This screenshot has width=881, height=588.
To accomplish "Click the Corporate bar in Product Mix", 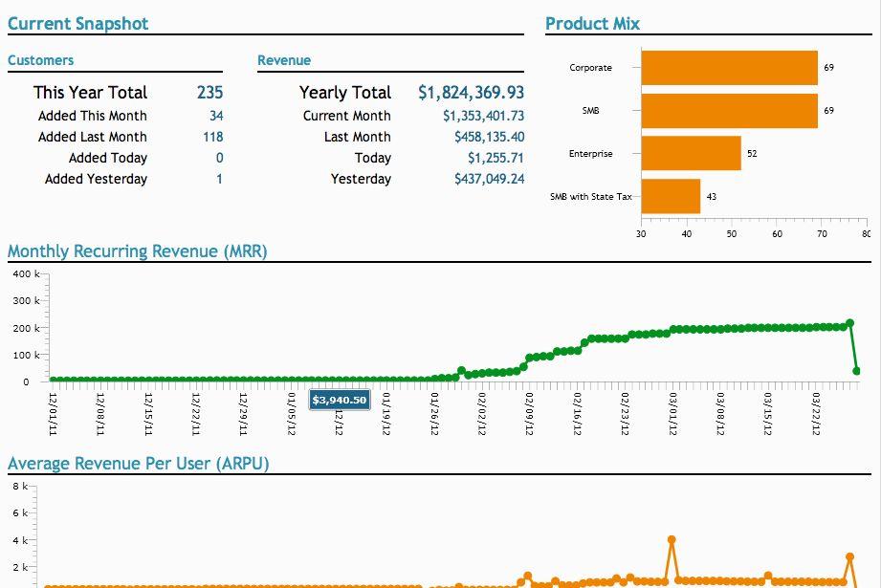I will (729, 68).
